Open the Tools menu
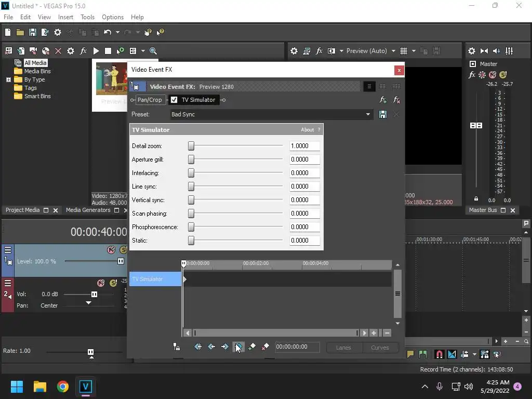The width and height of the screenshot is (532, 399). click(87, 17)
